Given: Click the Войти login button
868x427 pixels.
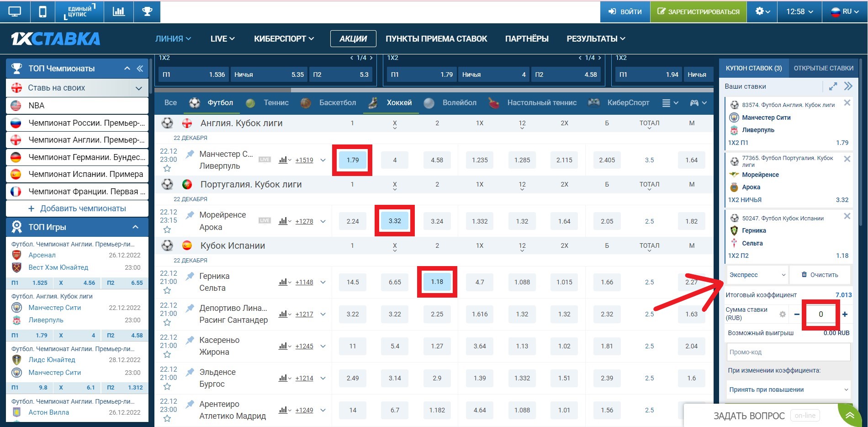Looking at the screenshot, I should (x=625, y=11).
